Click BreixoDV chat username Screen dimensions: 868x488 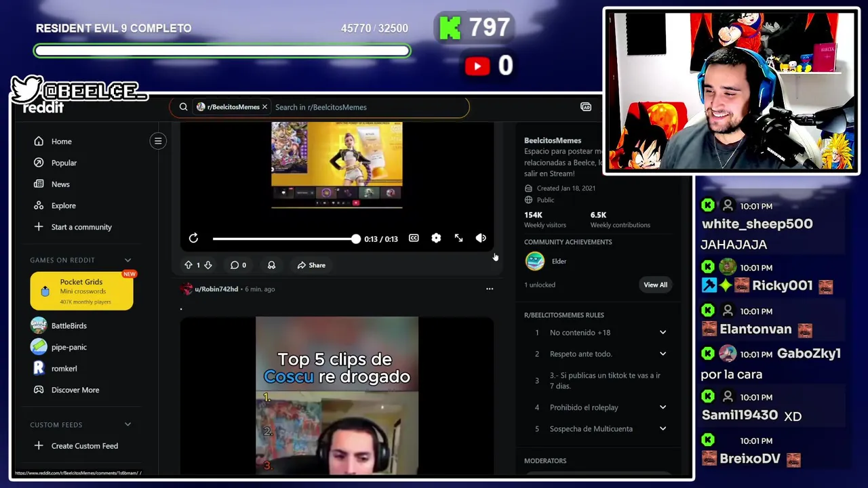pos(750,459)
